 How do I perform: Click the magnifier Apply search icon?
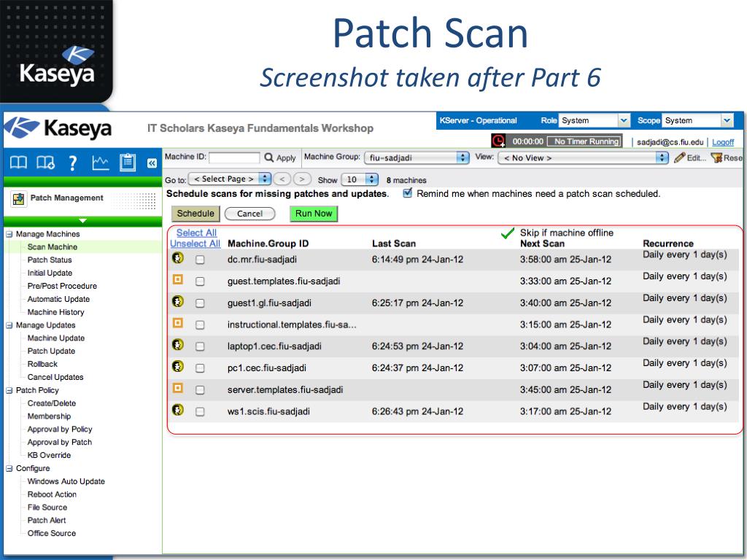(x=268, y=157)
